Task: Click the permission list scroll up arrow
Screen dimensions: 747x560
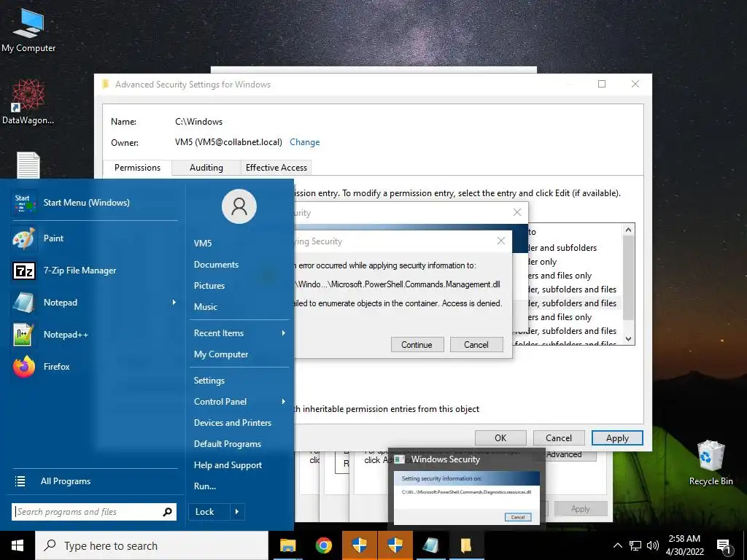Action: point(628,230)
